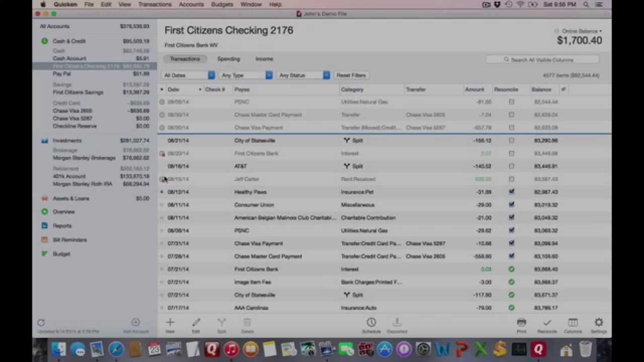Screen dimensions: 644x362
Task: Check reconcile box for AT&T row
Action: click(x=512, y=166)
